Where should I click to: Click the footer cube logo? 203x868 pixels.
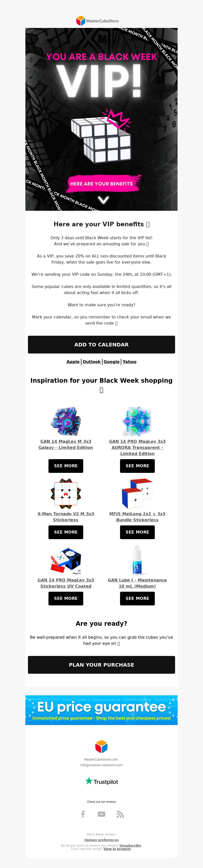[101, 747]
